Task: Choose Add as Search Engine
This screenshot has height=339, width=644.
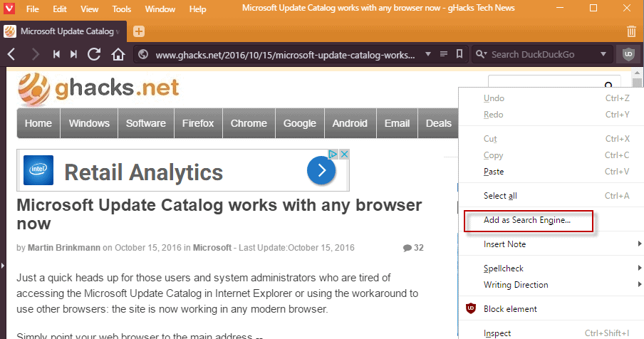Action: pyautogui.click(x=527, y=220)
